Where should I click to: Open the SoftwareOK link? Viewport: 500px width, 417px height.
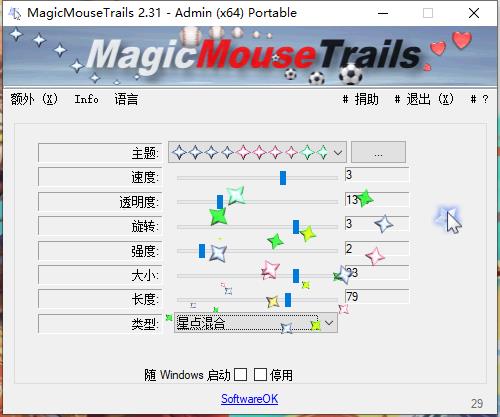249,399
